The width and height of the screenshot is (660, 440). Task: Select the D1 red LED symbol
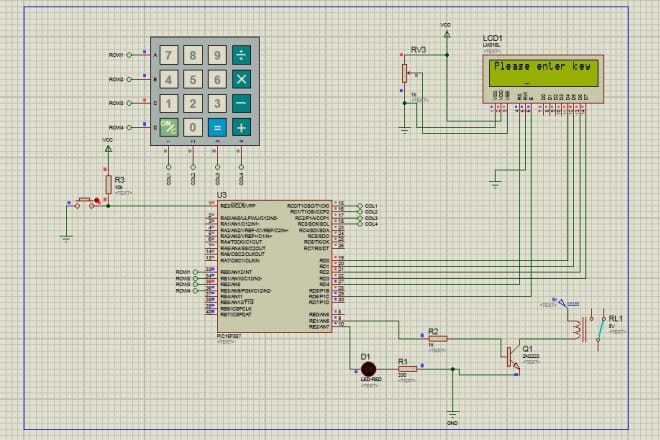[x=368, y=369]
